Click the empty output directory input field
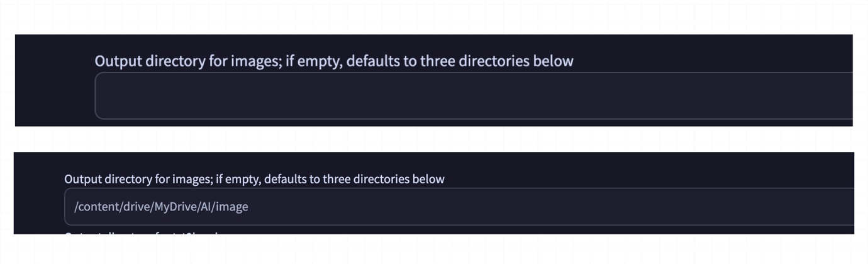The width and height of the screenshot is (868, 264). [472, 96]
